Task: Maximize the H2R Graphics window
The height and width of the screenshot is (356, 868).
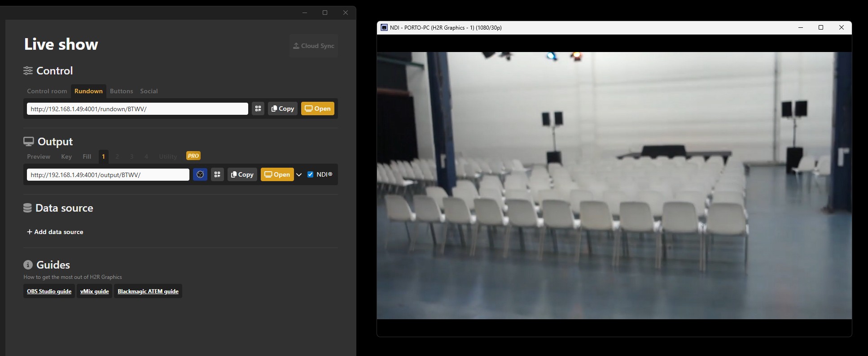Action: coord(325,13)
